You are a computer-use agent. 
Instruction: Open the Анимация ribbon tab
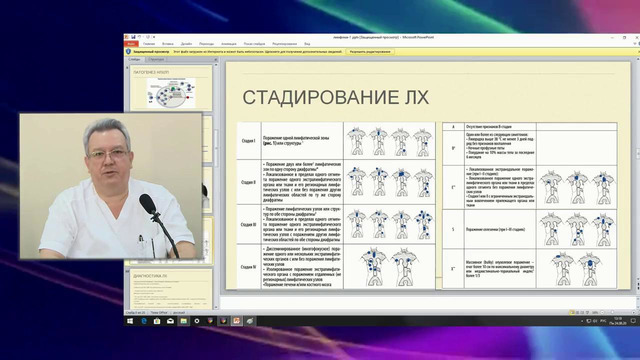[x=229, y=44]
